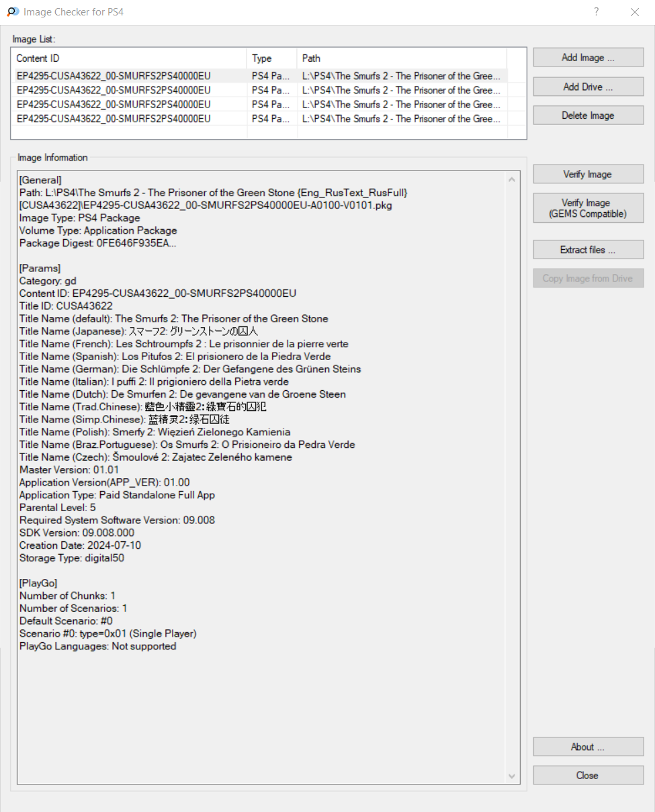Click the Image Type: PS4 Package line
655x812 pixels.
click(x=79, y=218)
